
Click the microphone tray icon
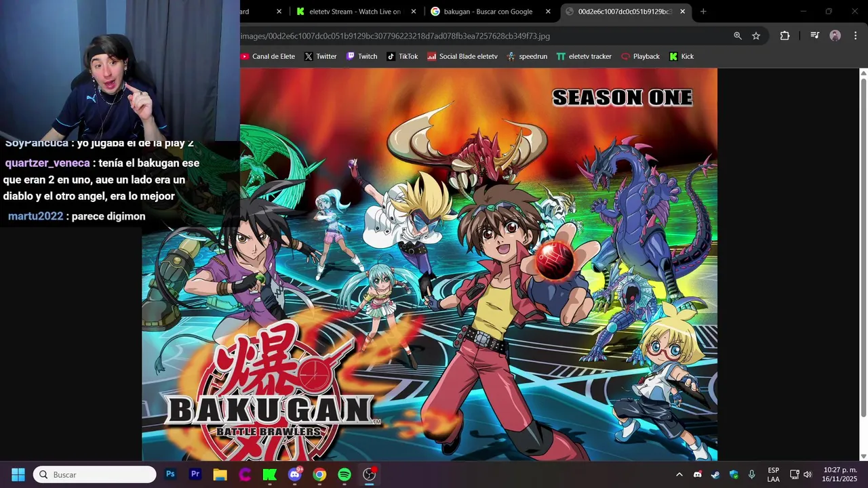click(x=751, y=474)
